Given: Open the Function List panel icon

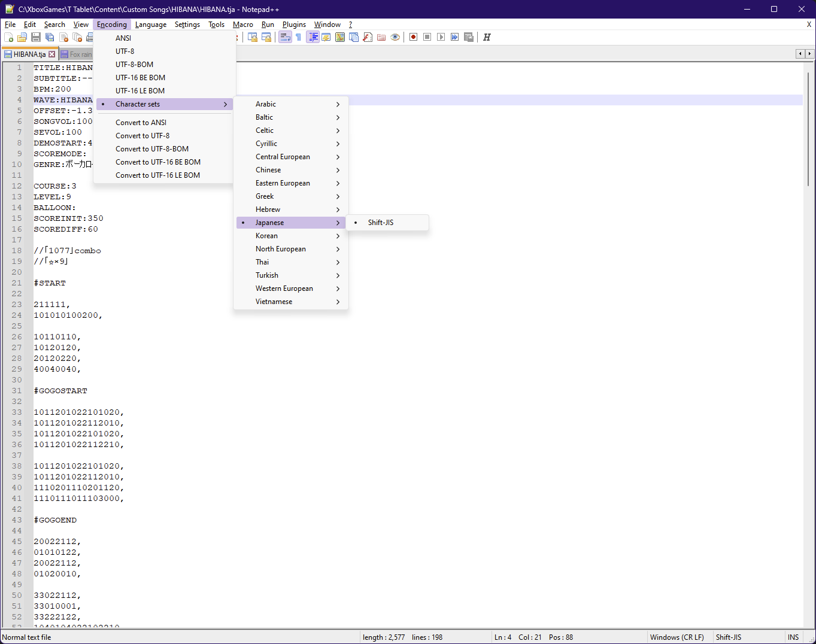Looking at the screenshot, I should (x=368, y=37).
